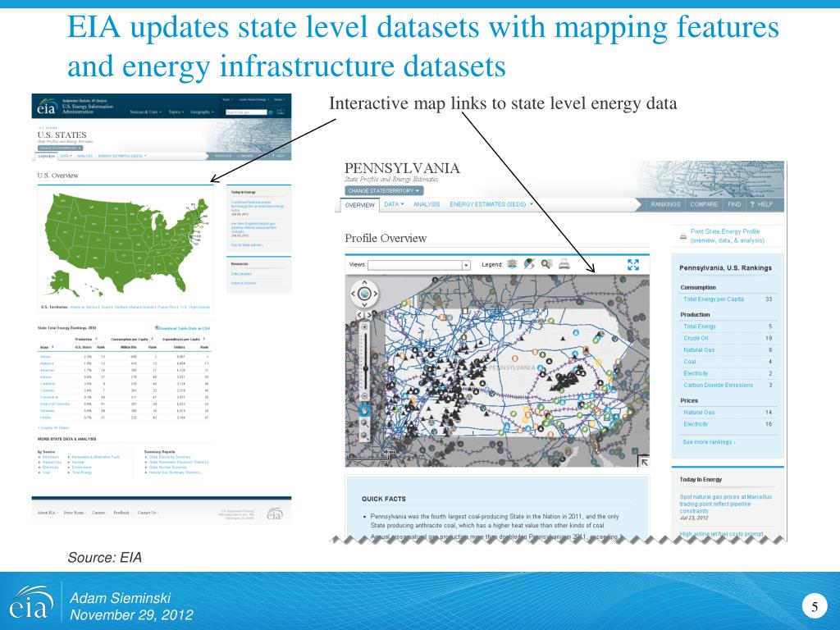The image size is (840, 630).
Task: Open Change State/Territory on Pennsylvania page
Action: (x=384, y=190)
